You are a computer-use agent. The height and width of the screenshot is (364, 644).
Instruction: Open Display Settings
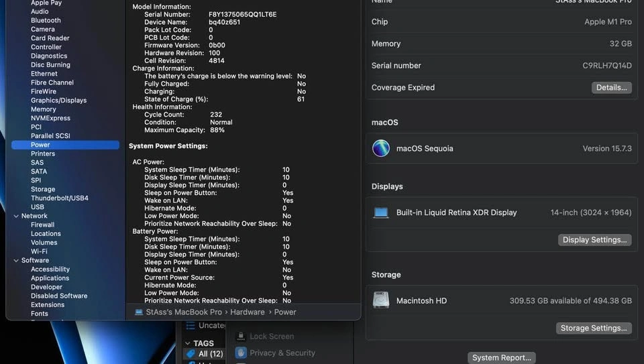pyautogui.click(x=594, y=240)
